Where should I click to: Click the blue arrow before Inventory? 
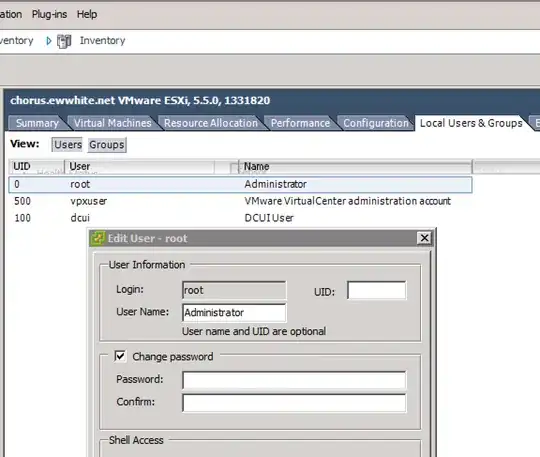49,41
